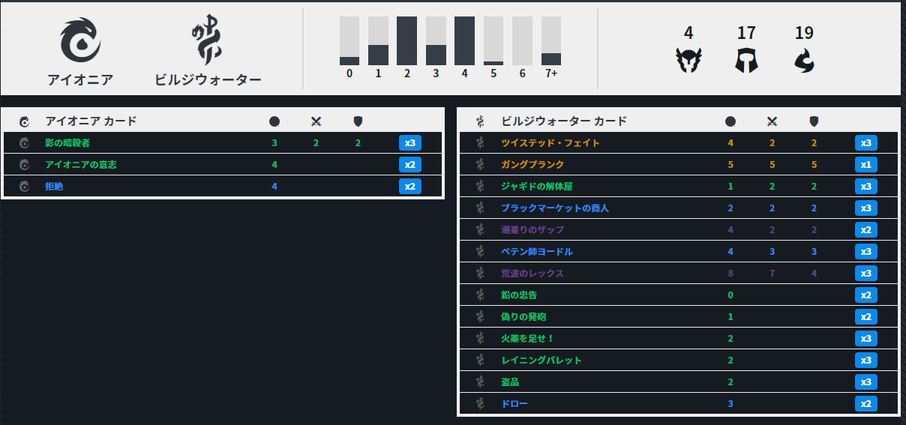Select the 火薬を足せ！ card name
The width and height of the screenshot is (906, 425).
click(528, 339)
